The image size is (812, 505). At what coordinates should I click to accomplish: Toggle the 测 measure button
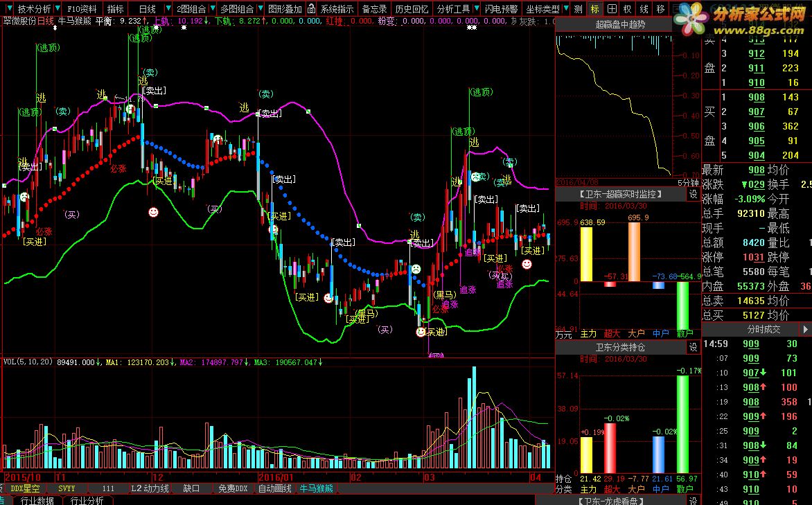[x=579, y=9]
